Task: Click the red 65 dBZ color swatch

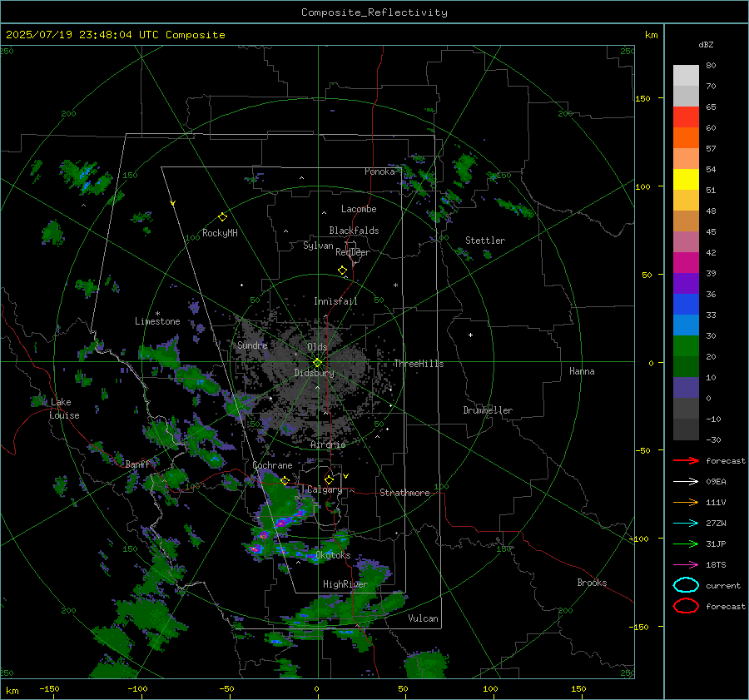Action: 686,117
